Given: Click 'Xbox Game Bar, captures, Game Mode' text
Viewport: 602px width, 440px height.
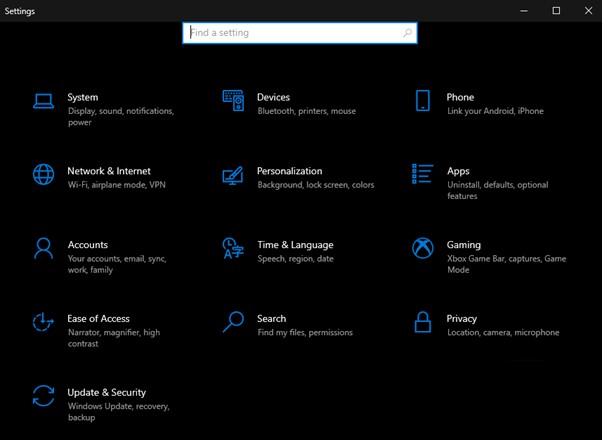Looking at the screenshot, I should coord(507,264).
